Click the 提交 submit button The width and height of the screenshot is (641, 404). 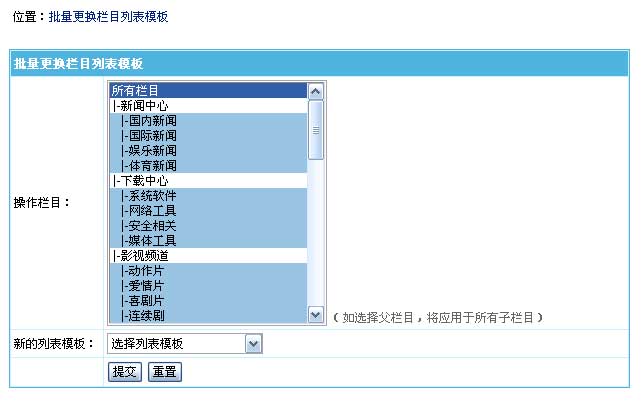coord(124,372)
